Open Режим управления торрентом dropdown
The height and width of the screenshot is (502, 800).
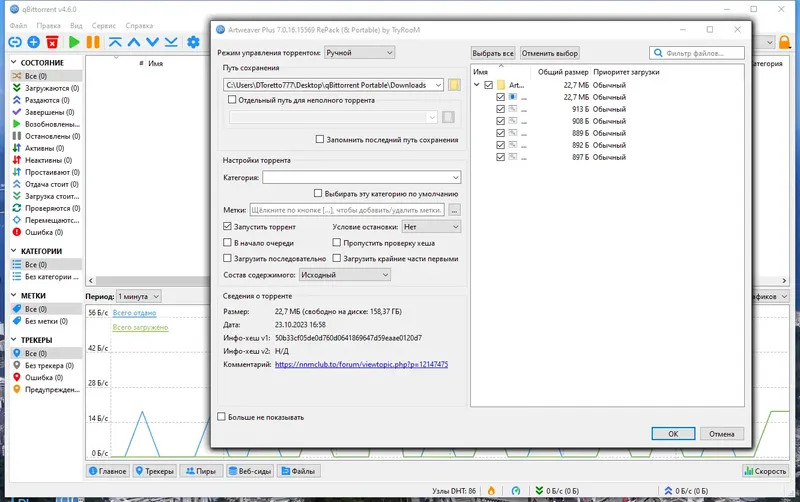click(359, 53)
